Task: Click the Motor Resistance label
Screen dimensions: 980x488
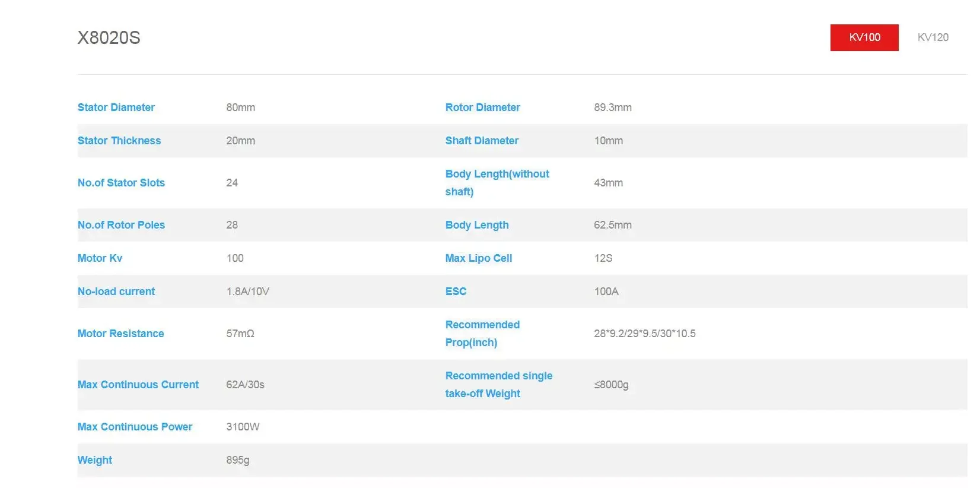Action: click(x=120, y=334)
